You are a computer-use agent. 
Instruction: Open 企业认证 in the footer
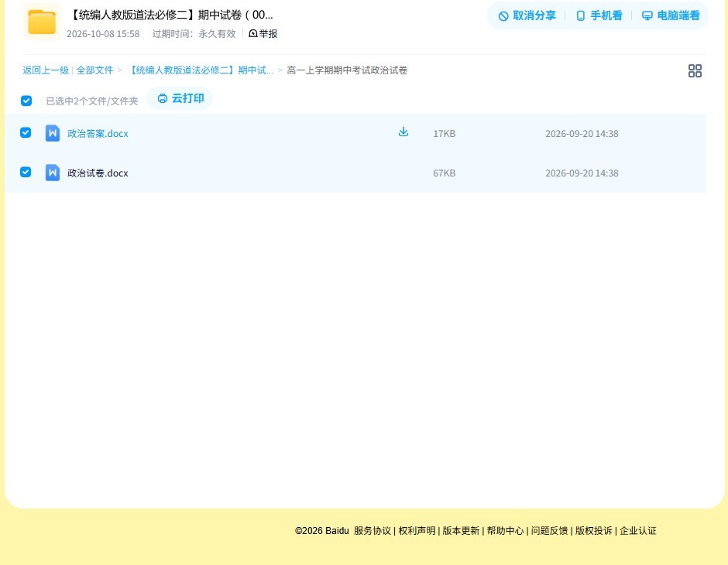pos(638,531)
